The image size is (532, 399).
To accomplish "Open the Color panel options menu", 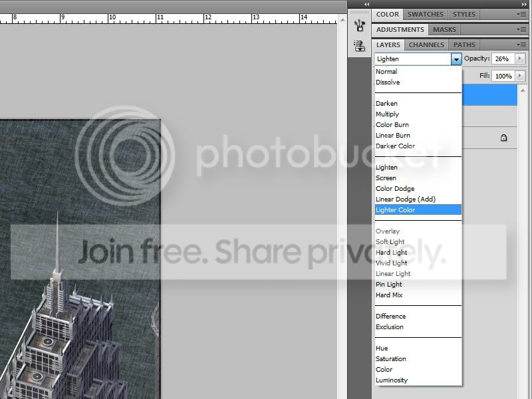I will click(521, 14).
